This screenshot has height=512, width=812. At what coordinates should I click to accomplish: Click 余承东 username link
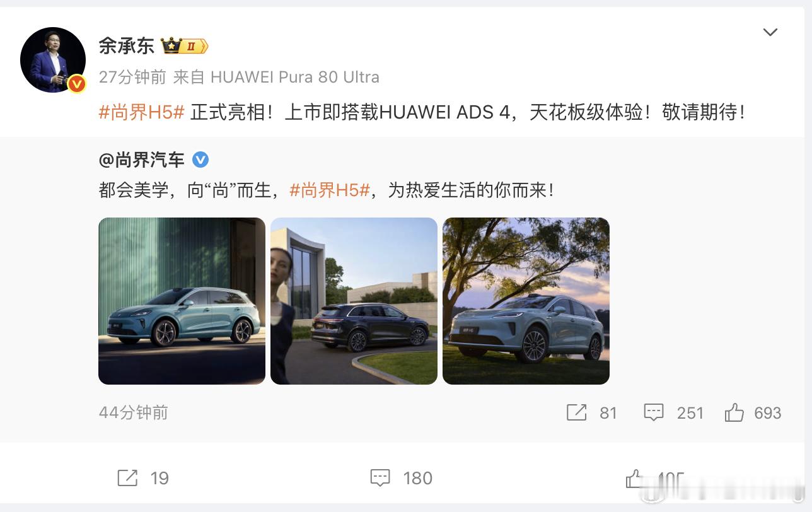(x=126, y=46)
